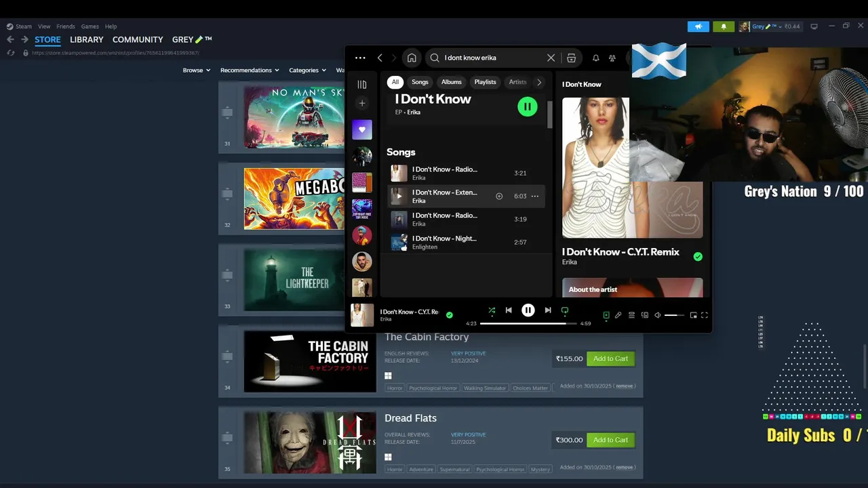Reload the Steam store page
The height and width of the screenshot is (488, 868).
[11, 53]
